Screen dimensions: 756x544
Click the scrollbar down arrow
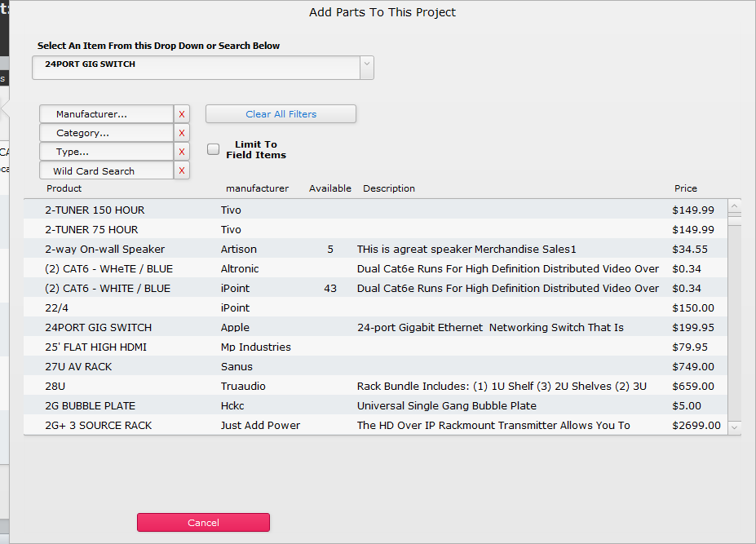pyautogui.click(x=735, y=427)
